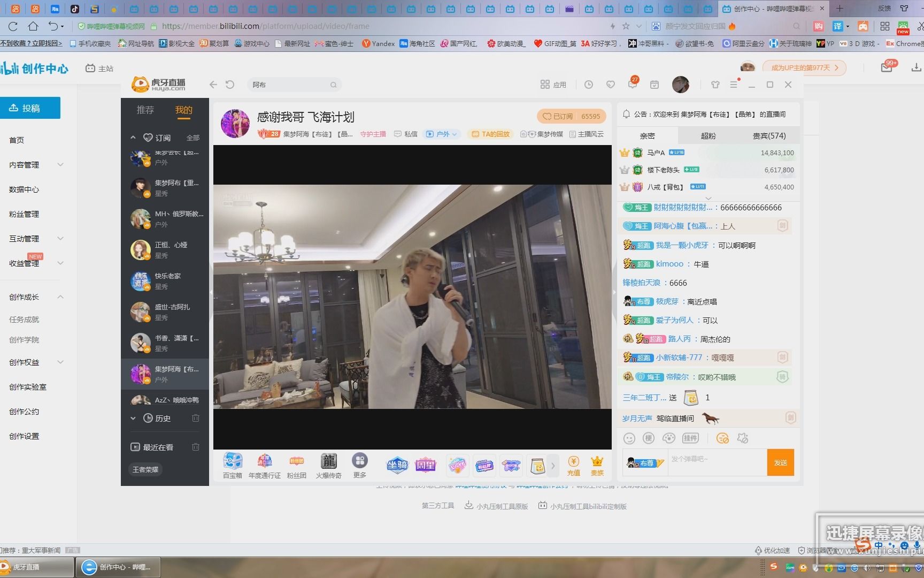Open the 更多 more apps icon

[x=360, y=465]
